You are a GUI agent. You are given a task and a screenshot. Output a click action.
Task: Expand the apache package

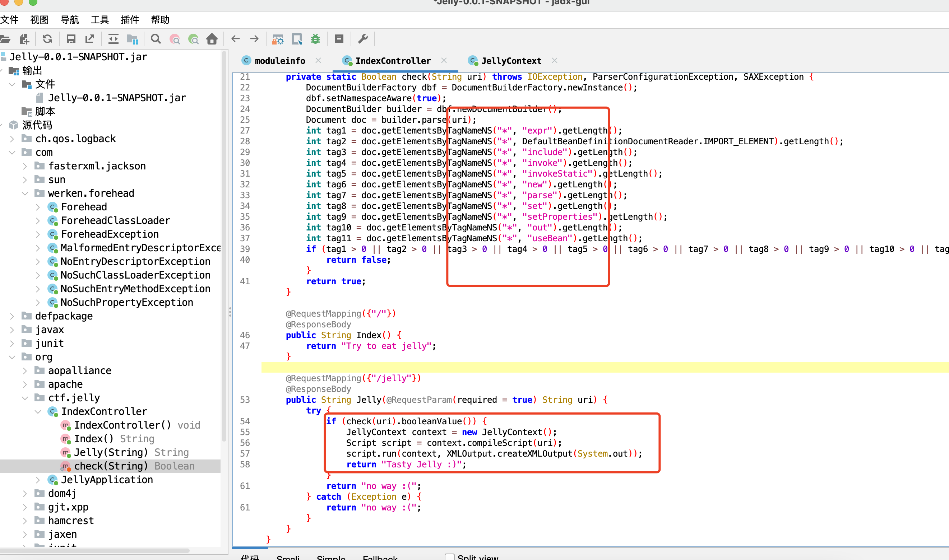pyautogui.click(x=25, y=384)
